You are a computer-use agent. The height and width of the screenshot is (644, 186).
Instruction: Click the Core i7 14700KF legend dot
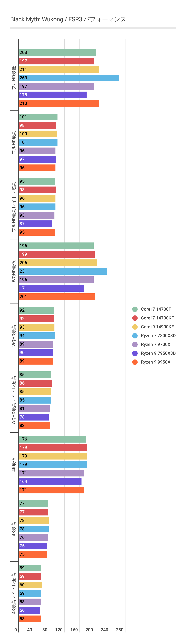click(x=135, y=318)
